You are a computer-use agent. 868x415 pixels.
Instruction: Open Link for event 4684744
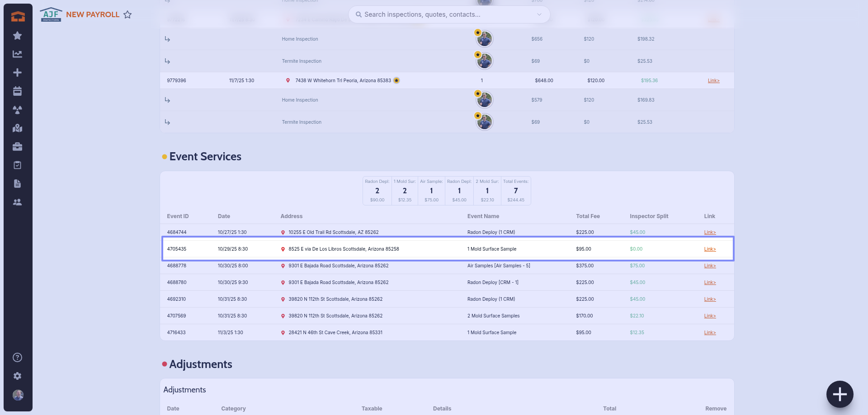(710, 233)
